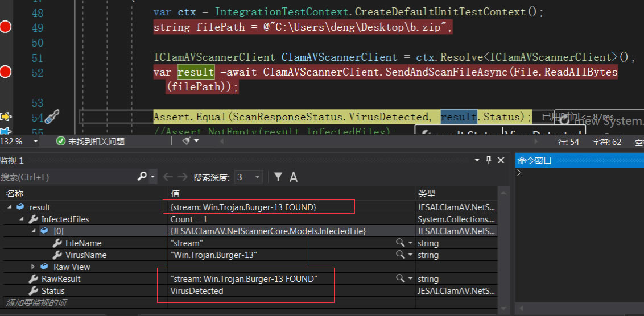Click the watch search magnifier icon

142,177
